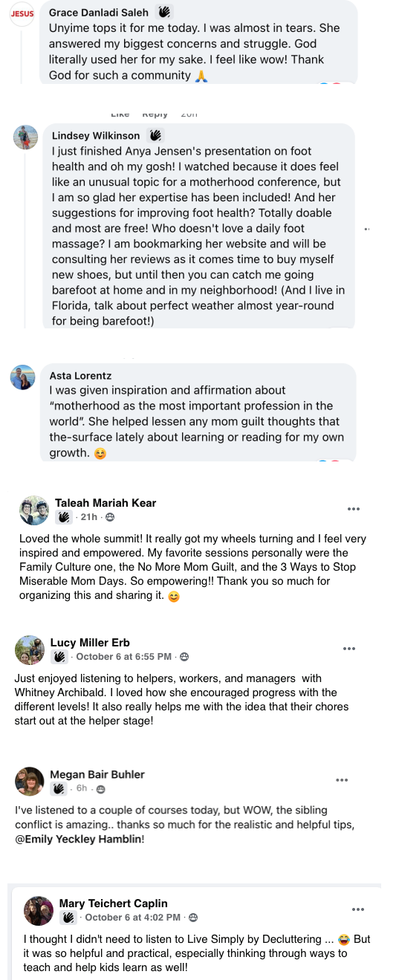The width and height of the screenshot is (399, 980).
Task: Click the 21h timestamp on Taleah's post
Action: (89, 517)
